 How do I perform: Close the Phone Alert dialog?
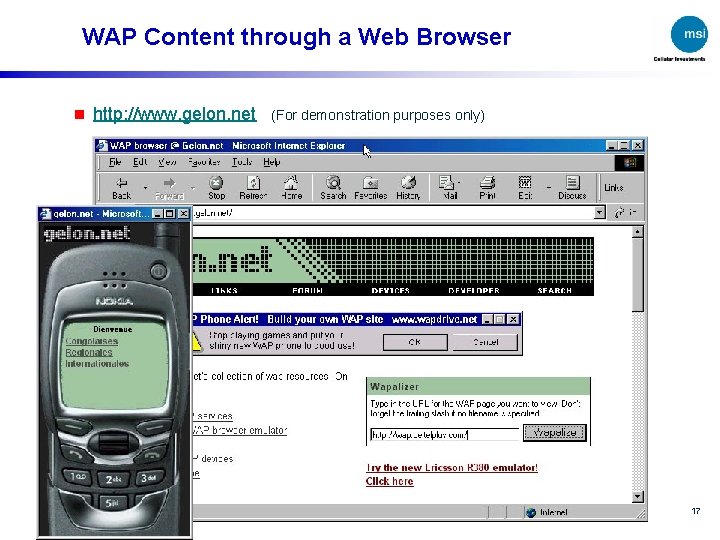513,319
